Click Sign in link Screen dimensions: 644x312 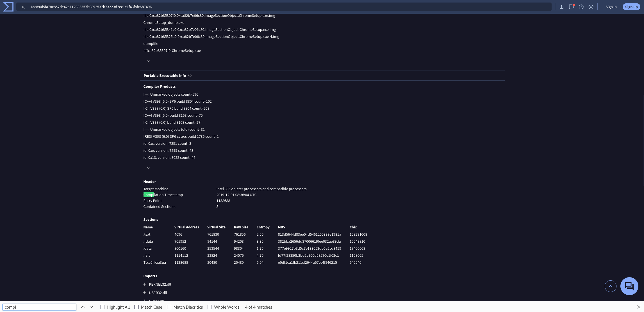pyautogui.click(x=611, y=7)
